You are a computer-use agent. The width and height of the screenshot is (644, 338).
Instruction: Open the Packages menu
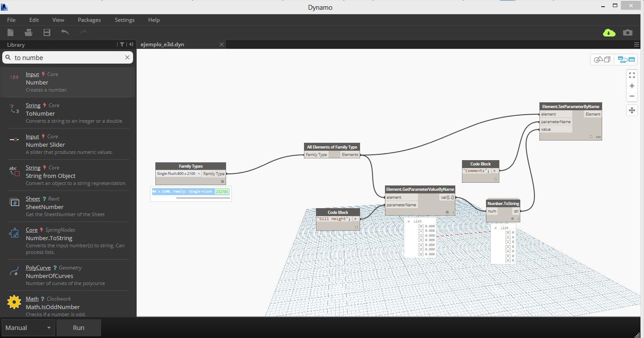[x=89, y=20]
